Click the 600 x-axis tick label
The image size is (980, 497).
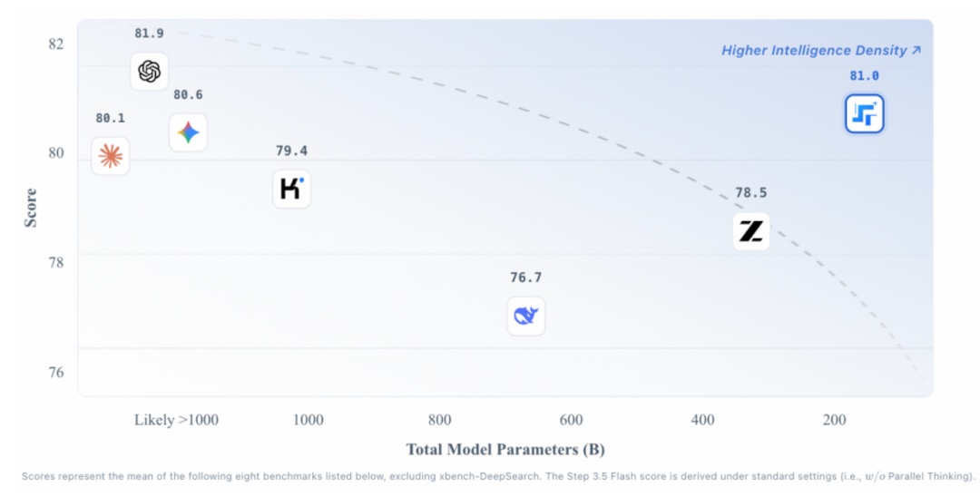(571, 420)
